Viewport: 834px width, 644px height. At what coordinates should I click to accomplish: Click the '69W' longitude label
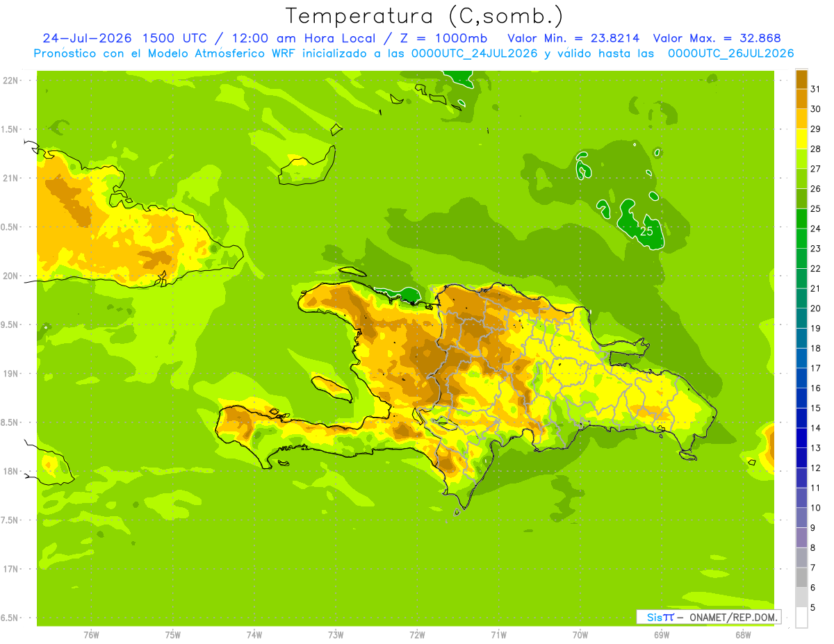[662, 635]
